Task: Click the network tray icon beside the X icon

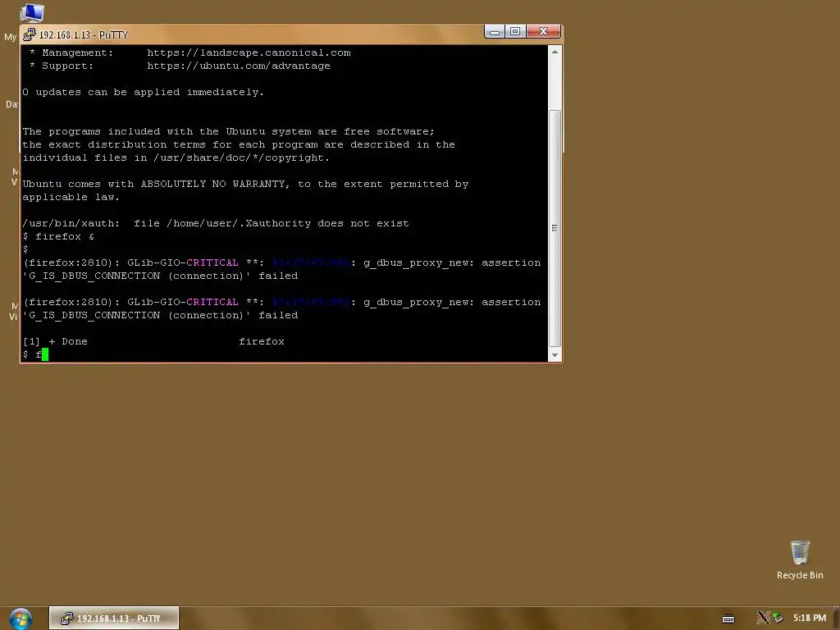Action: (778, 618)
